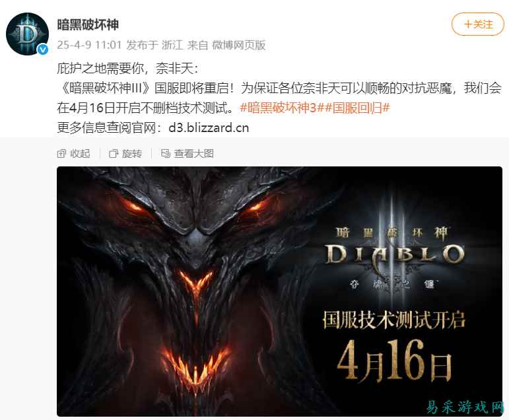Click the 4月16日 date in the banner
Viewport: 509px width, 420px height.
coord(394,361)
